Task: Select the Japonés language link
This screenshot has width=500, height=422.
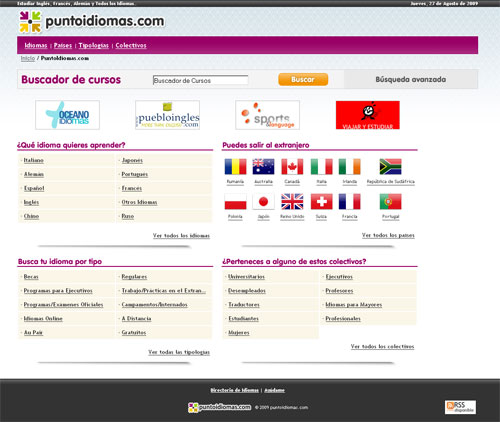Action: pyautogui.click(x=132, y=160)
